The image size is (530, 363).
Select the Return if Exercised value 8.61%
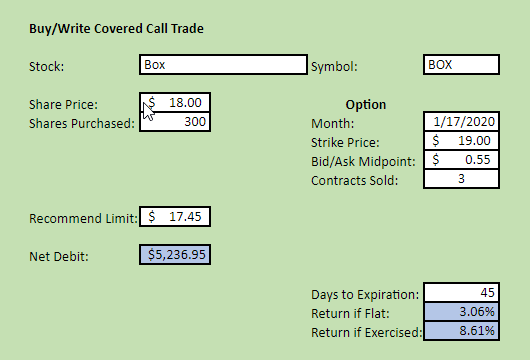[461, 331]
